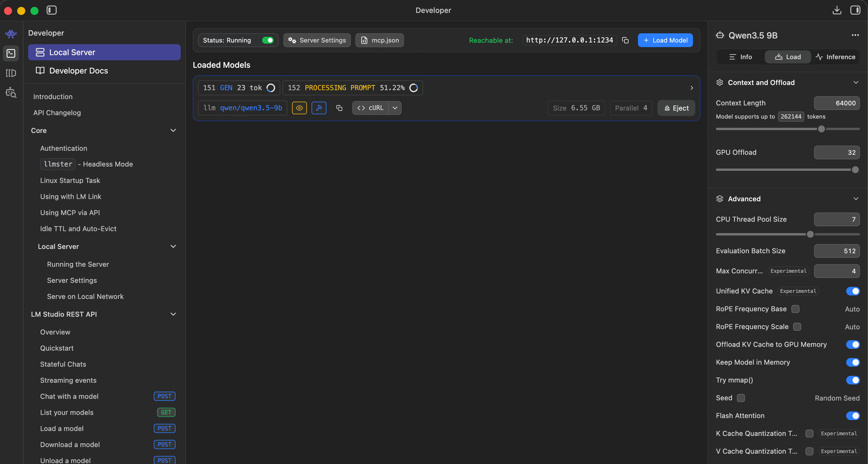Toggle Try mmap() switch
868x464 pixels.
click(x=853, y=380)
